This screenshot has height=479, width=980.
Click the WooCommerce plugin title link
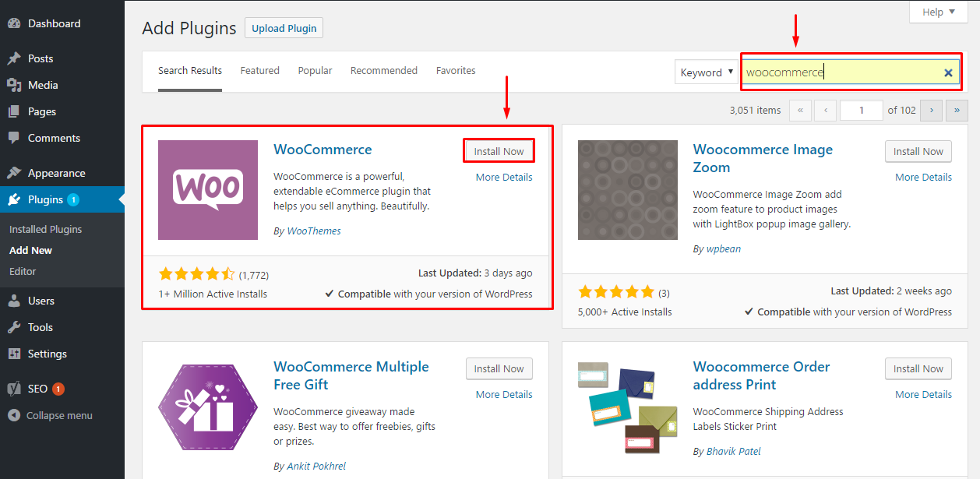(x=323, y=150)
